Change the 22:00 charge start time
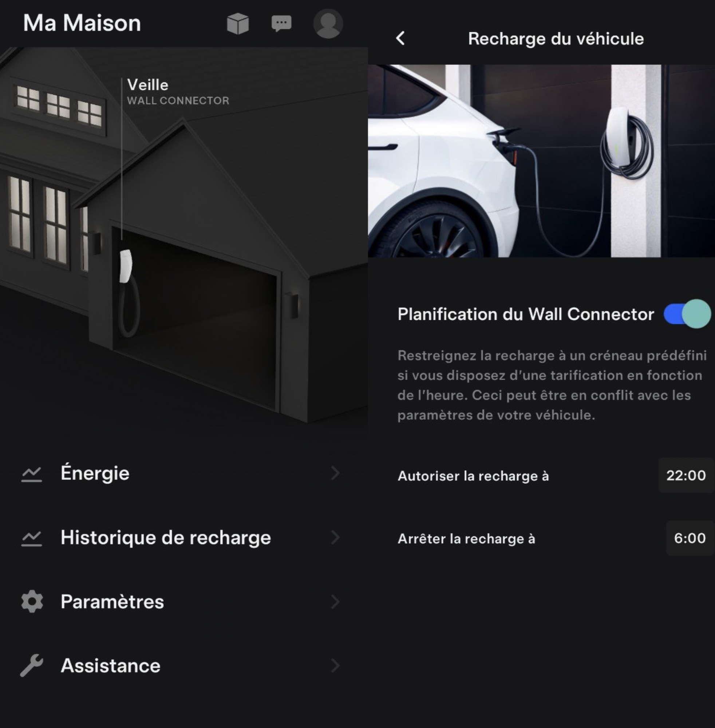 click(x=686, y=475)
